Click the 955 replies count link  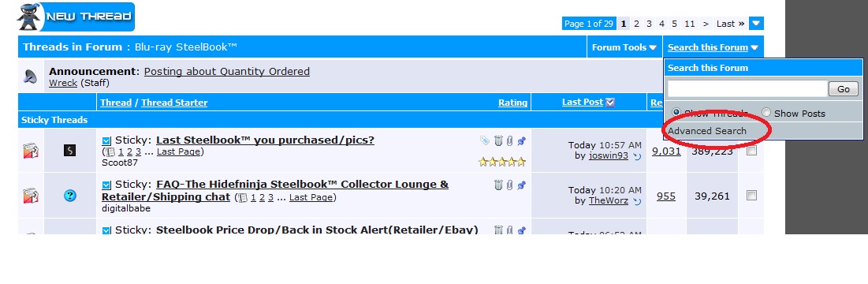666,196
